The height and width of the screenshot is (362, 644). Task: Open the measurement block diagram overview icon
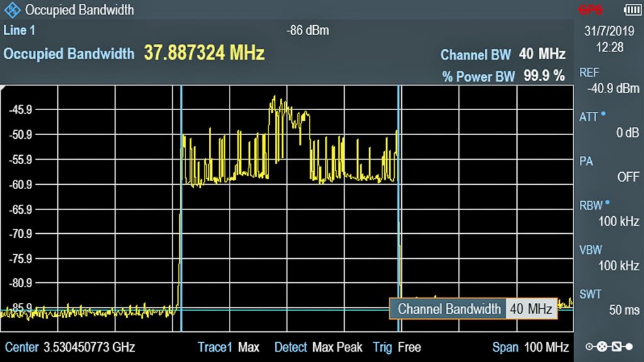[x=610, y=346]
